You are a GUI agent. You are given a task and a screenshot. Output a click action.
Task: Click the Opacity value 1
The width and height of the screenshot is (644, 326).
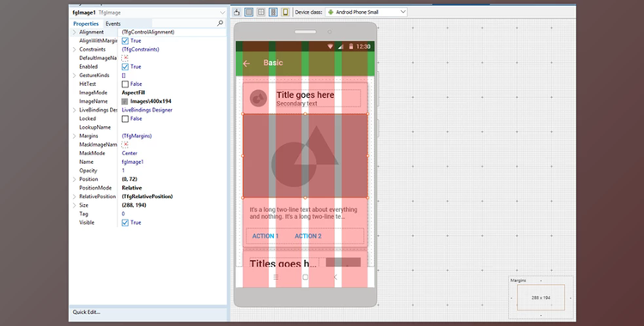(123, 171)
